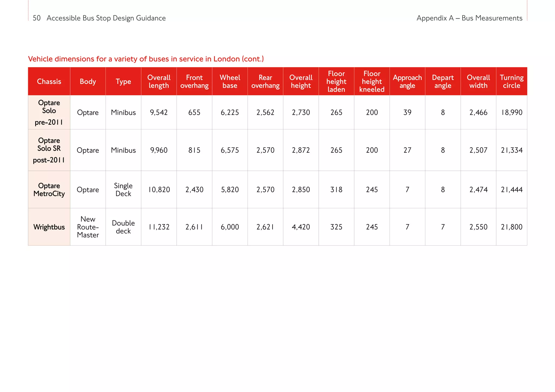555x392 pixels.
Task: Select the Optare Solo SR post-2011 cell
Action: click(49, 150)
